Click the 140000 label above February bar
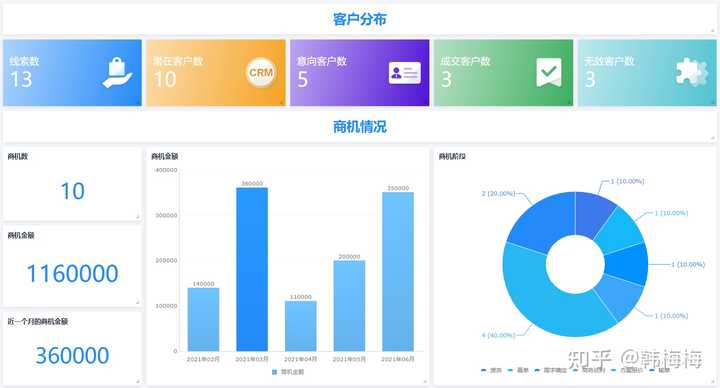 point(203,284)
